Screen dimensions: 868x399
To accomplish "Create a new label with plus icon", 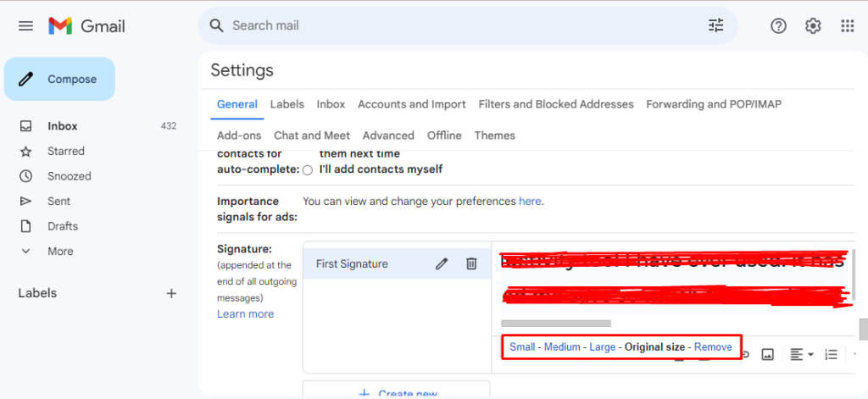I will click(171, 293).
